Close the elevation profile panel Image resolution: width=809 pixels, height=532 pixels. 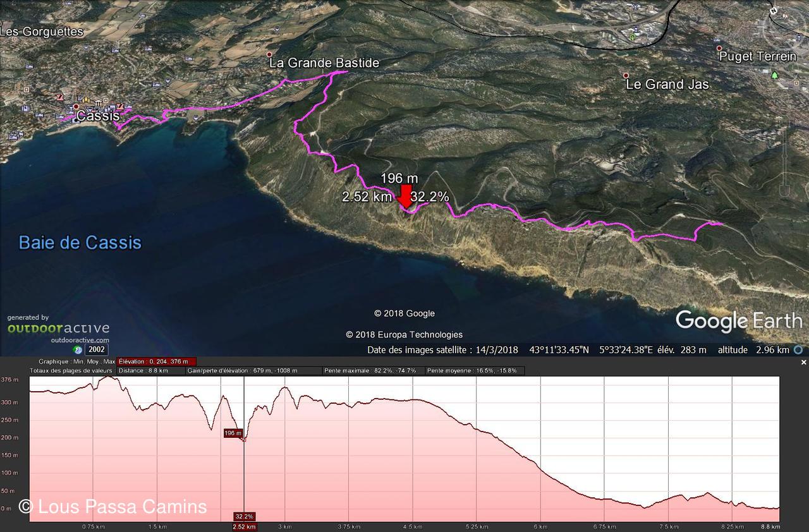[803, 362]
